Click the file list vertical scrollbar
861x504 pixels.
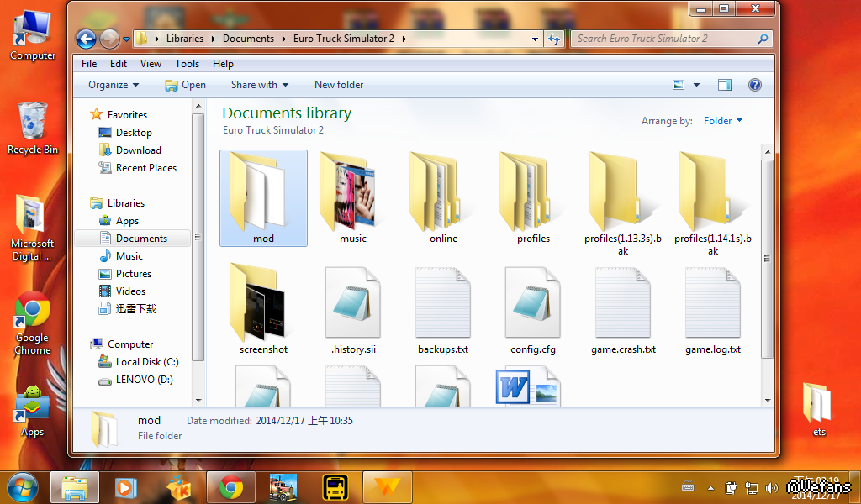[767, 252]
